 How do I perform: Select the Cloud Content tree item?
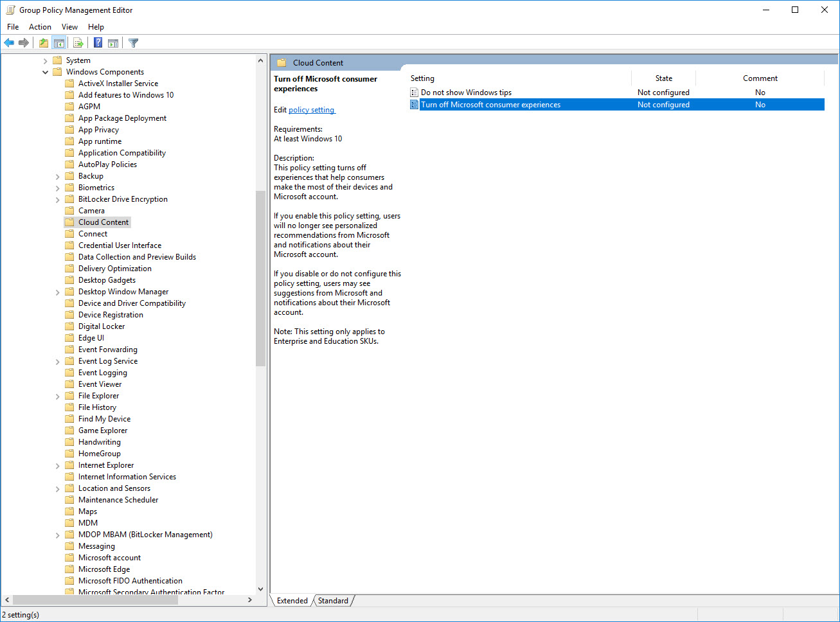coord(103,222)
